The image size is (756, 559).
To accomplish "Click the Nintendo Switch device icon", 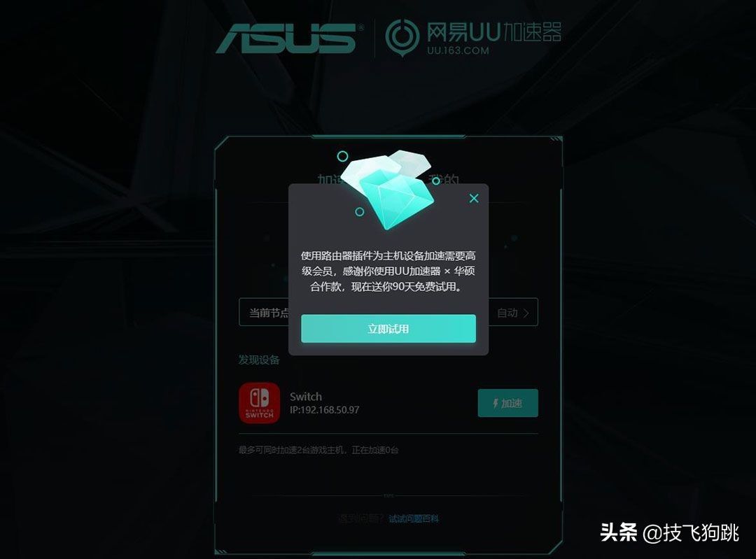I will (x=260, y=403).
